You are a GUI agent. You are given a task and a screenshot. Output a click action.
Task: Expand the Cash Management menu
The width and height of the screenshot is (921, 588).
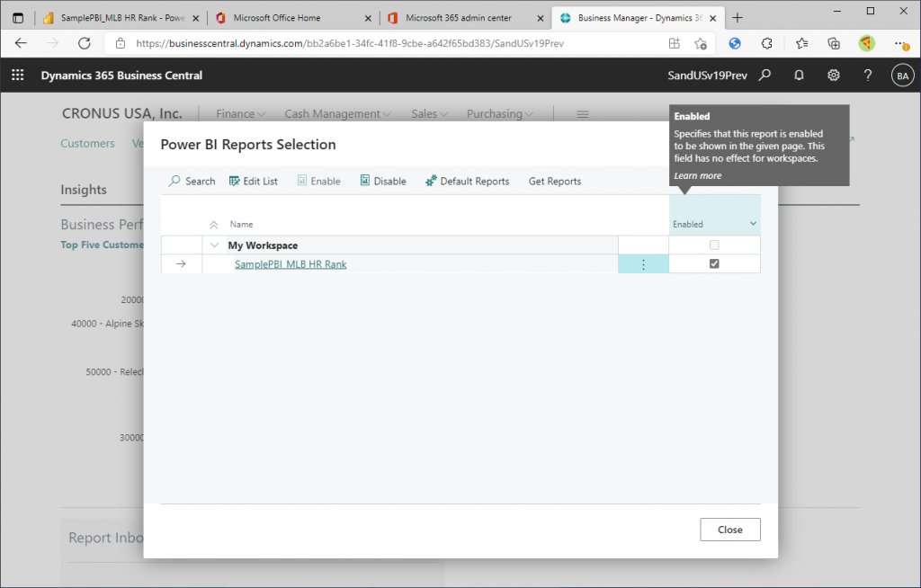pos(338,114)
